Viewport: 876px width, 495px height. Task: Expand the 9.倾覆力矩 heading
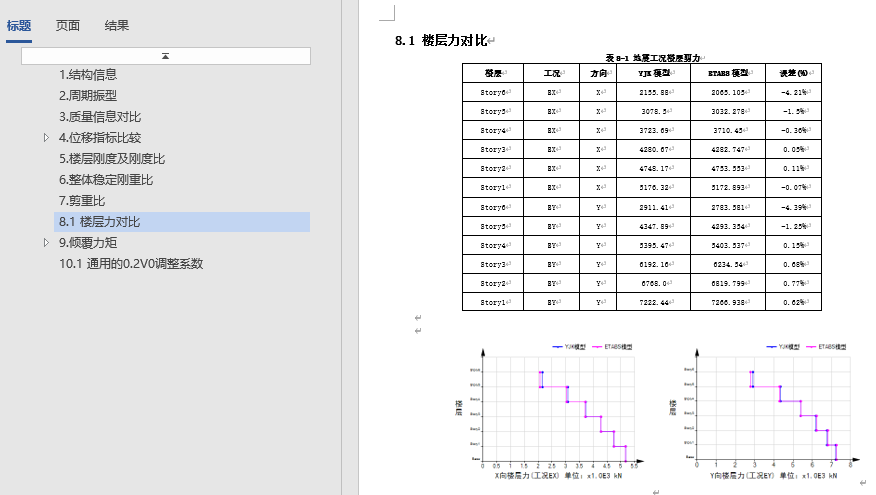click(x=46, y=242)
